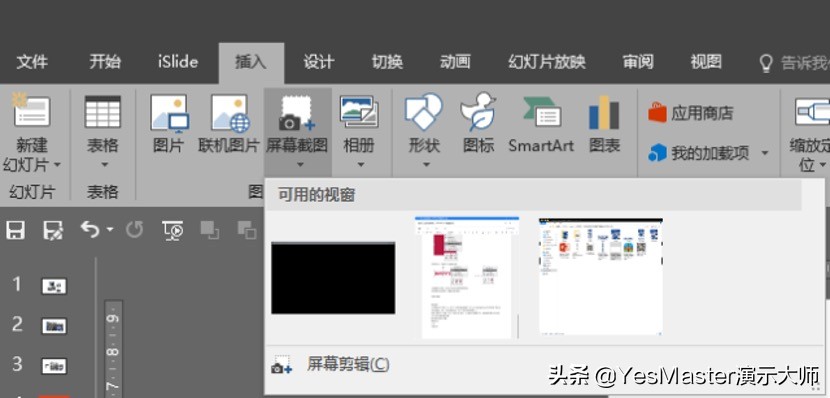The image size is (830, 398).
Task: Expand the 相册 dropdown arrow
Action: pyautogui.click(x=360, y=165)
